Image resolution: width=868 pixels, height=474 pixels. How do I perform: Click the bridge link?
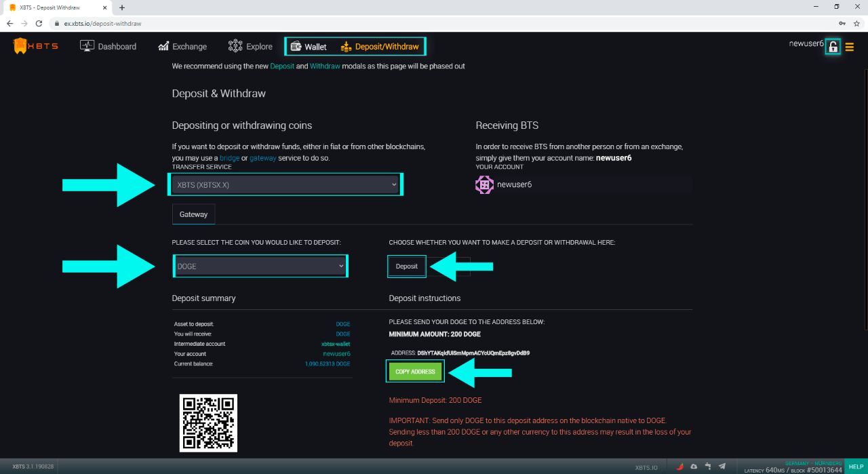229,158
